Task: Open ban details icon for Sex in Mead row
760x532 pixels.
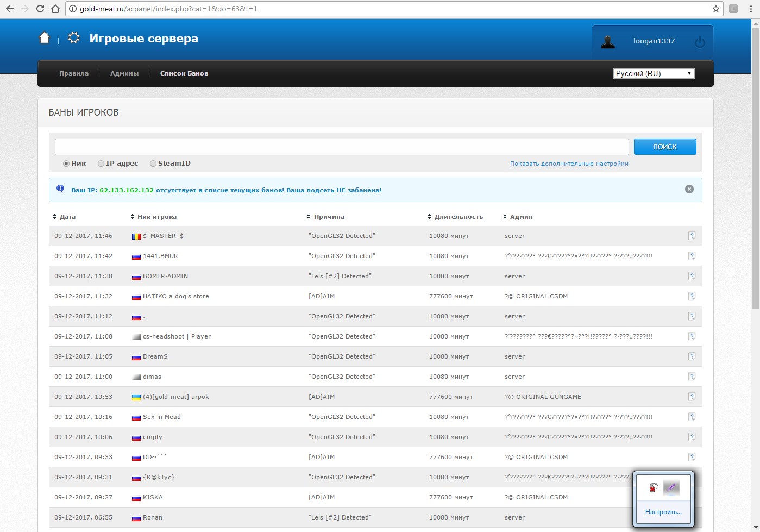Action: pyautogui.click(x=692, y=417)
